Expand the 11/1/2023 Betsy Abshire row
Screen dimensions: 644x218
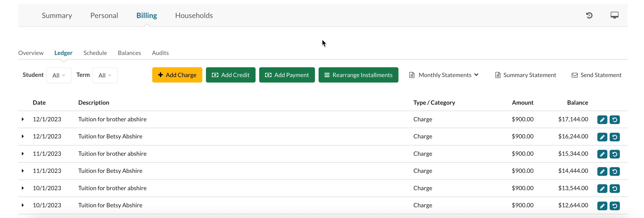click(23, 171)
